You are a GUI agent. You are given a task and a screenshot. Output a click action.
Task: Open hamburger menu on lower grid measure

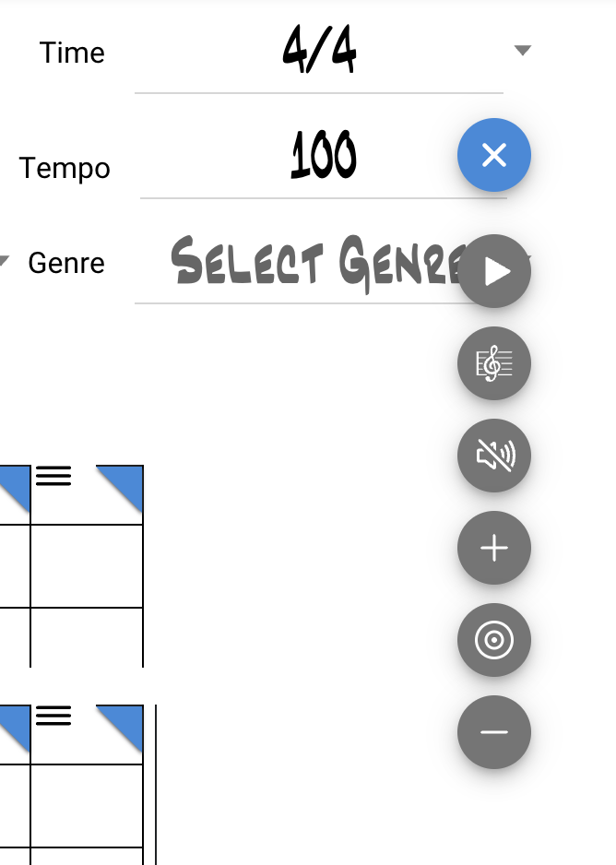[53, 716]
